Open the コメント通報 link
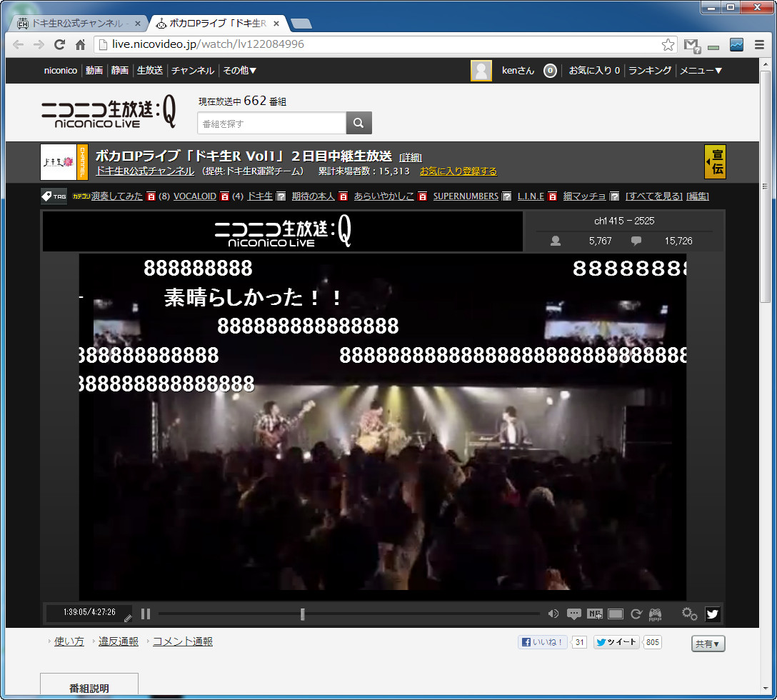This screenshot has width=777, height=700. [183, 641]
